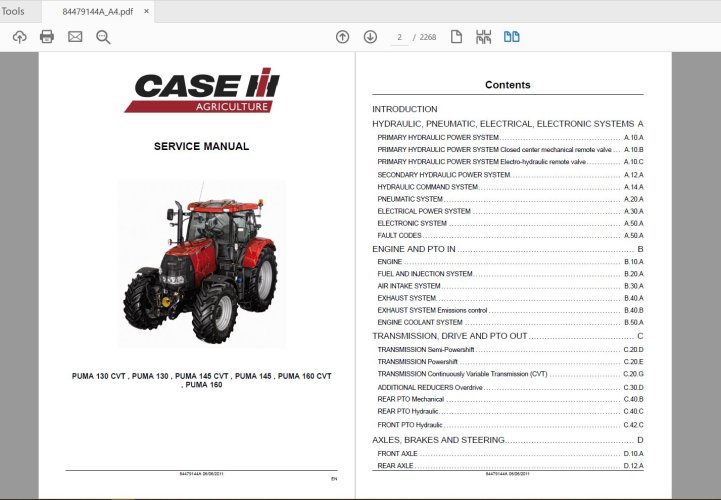Go to previous page arrow
The image size is (721, 500).
pyautogui.click(x=343, y=37)
